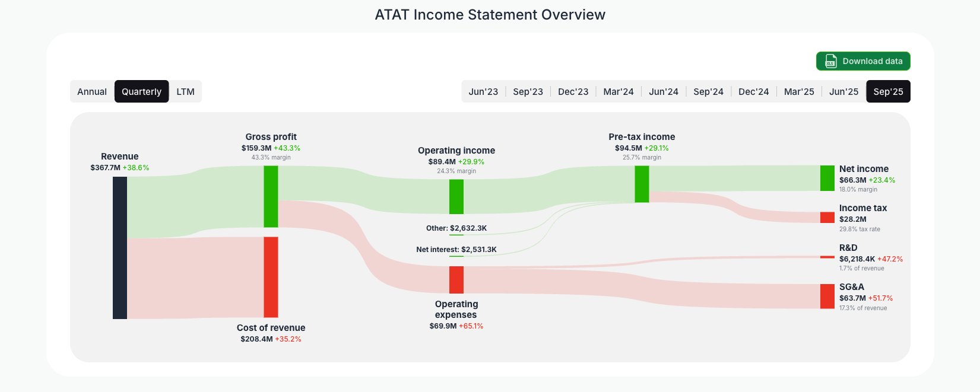The height and width of the screenshot is (392, 980).
Task: Click the red Operating expenses node bar
Action: [x=456, y=279]
